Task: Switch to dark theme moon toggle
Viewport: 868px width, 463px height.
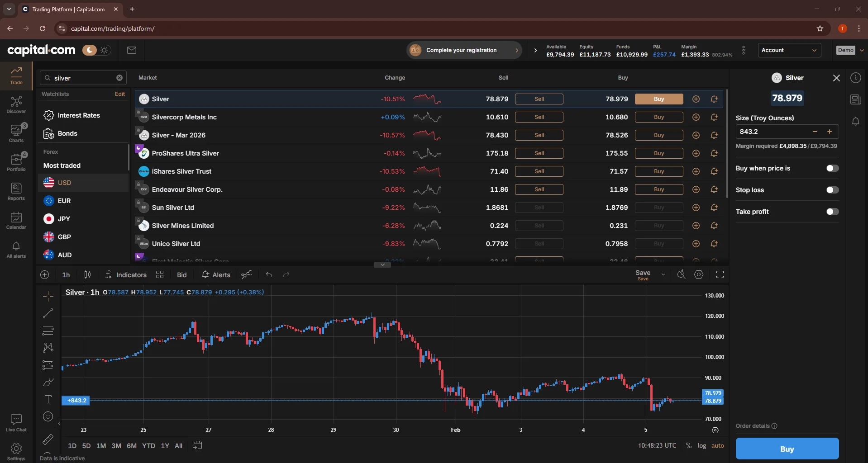Action: click(90, 50)
